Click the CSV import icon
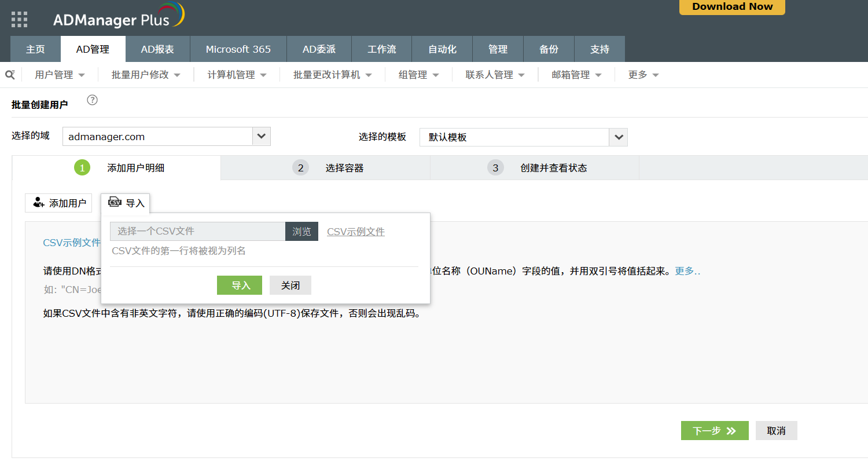 [115, 202]
